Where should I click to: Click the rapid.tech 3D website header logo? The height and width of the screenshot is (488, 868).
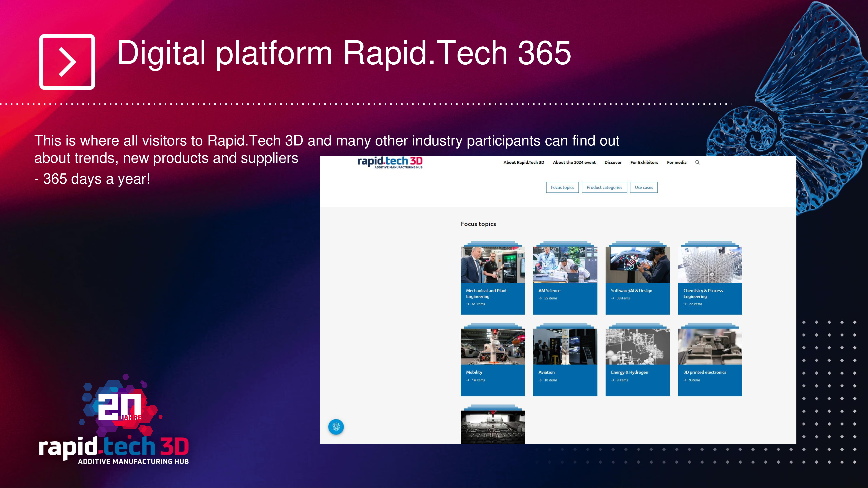tap(390, 162)
